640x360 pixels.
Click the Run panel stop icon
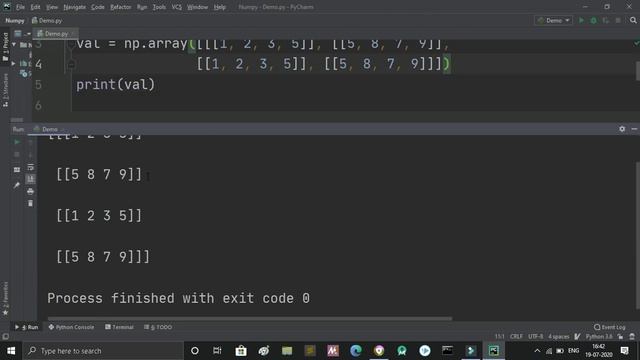tap(17, 154)
